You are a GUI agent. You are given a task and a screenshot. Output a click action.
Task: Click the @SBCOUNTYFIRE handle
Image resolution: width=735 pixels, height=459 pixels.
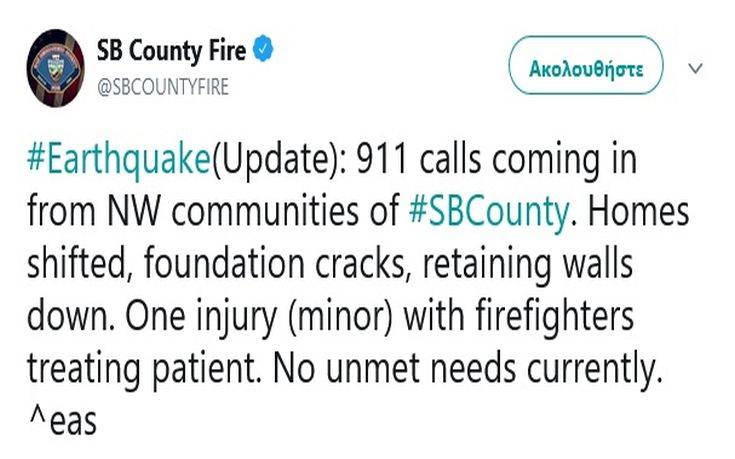point(163,86)
